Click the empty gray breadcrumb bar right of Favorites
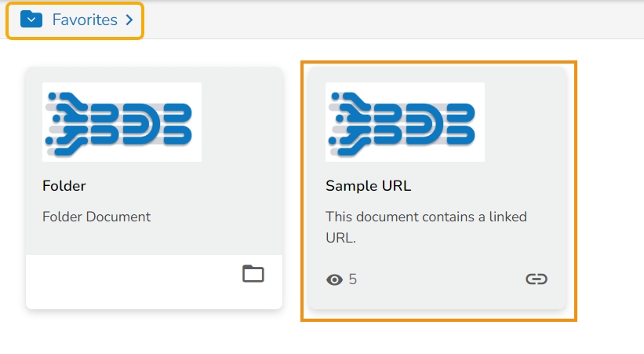The width and height of the screenshot is (644, 354). 392,20
